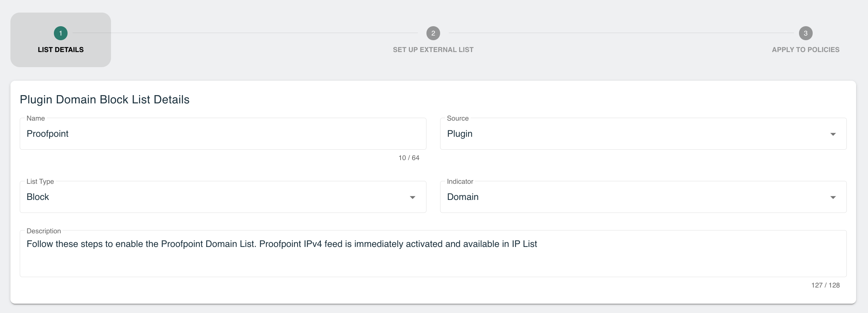This screenshot has width=868, height=313.
Task: Click the 127 / 128 description counter
Action: pyautogui.click(x=825, y=285)
